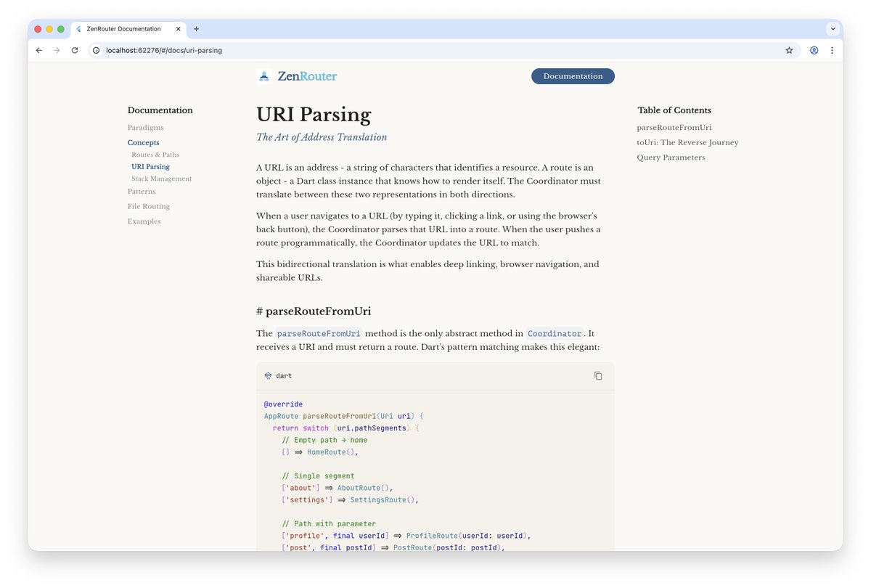Image resolution: width=871 pixels, height=588 pixels.
Task: Click the Table of Contents heading
Action: [x=674, y=110]
